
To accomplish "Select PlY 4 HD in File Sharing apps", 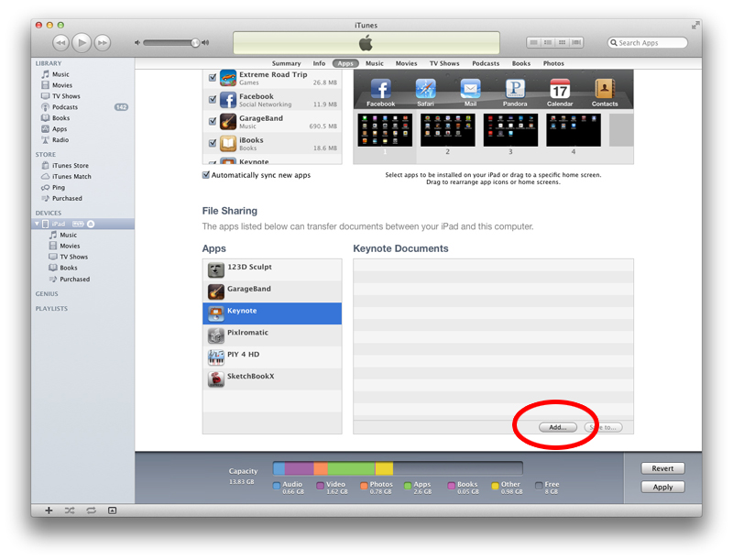I will 272,357.
